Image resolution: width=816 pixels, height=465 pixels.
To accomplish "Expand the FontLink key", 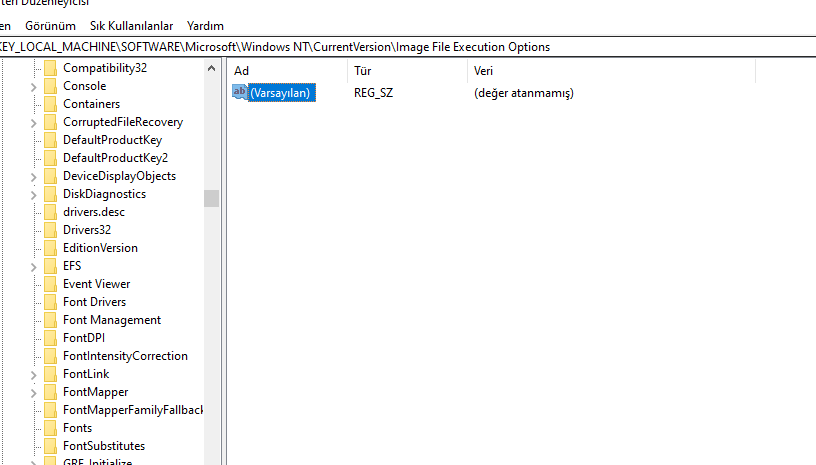I will 33,375.
